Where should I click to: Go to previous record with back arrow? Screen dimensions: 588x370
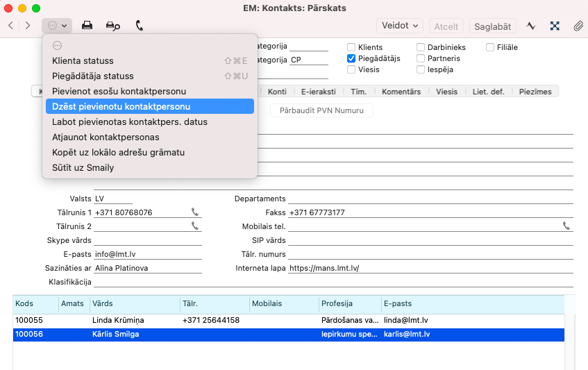coord(10,26)
